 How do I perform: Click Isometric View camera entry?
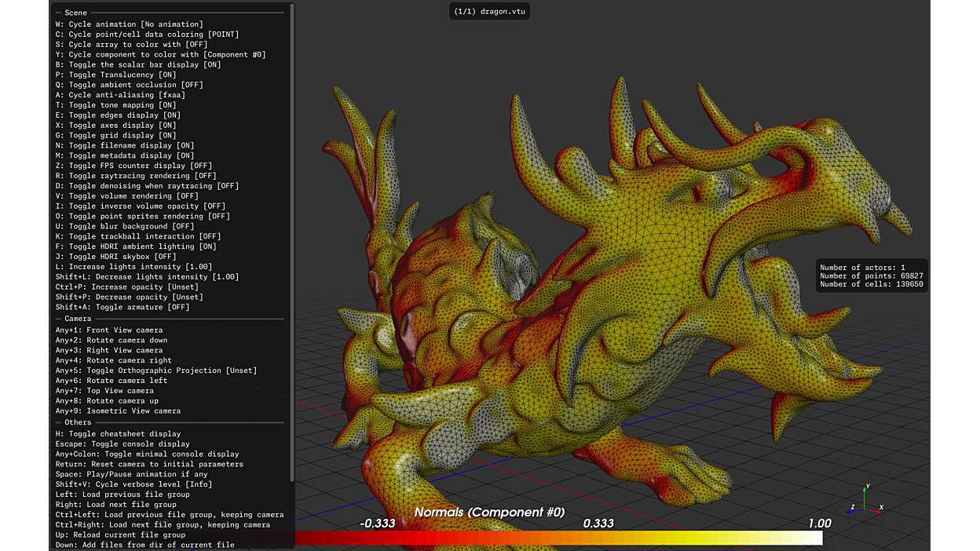(x=118, y=411)
